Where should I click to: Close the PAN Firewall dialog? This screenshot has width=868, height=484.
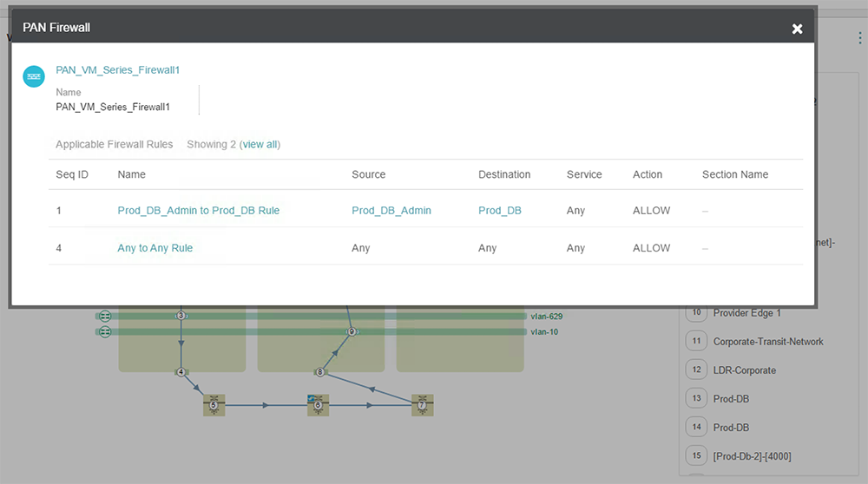coord(797,29)
